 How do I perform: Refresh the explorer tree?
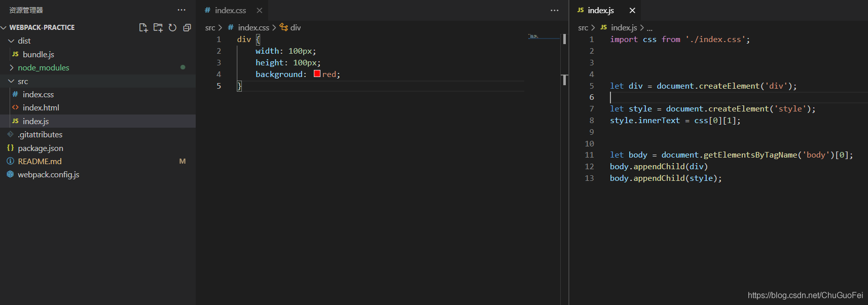point(172,27)
